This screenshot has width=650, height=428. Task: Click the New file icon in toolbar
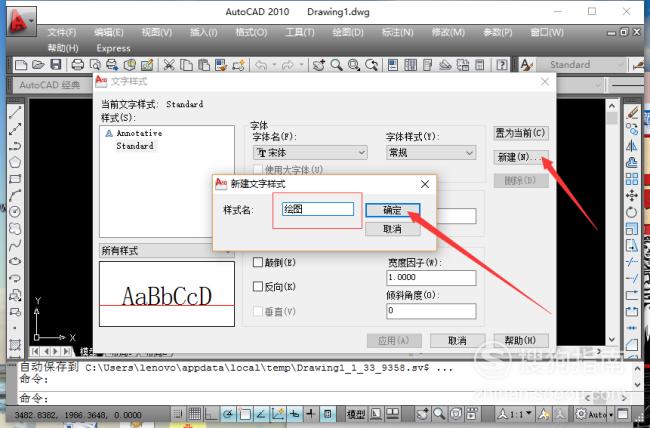pyautogui.click(x=21, y=65)
